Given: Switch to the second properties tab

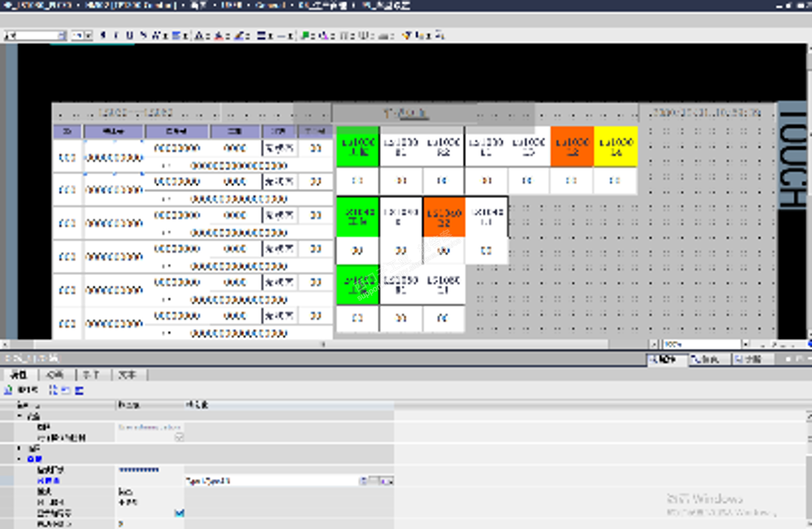Looking at the screenshot, I should click(55, 375).
